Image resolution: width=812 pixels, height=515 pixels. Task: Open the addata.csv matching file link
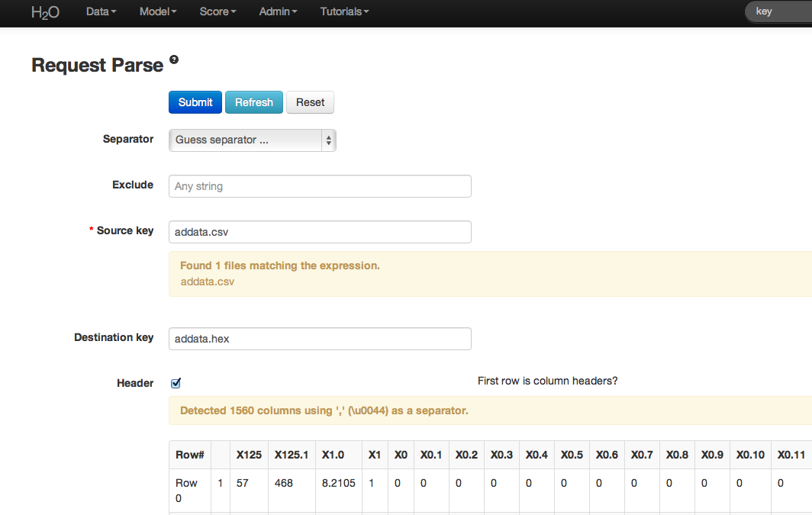208,282
